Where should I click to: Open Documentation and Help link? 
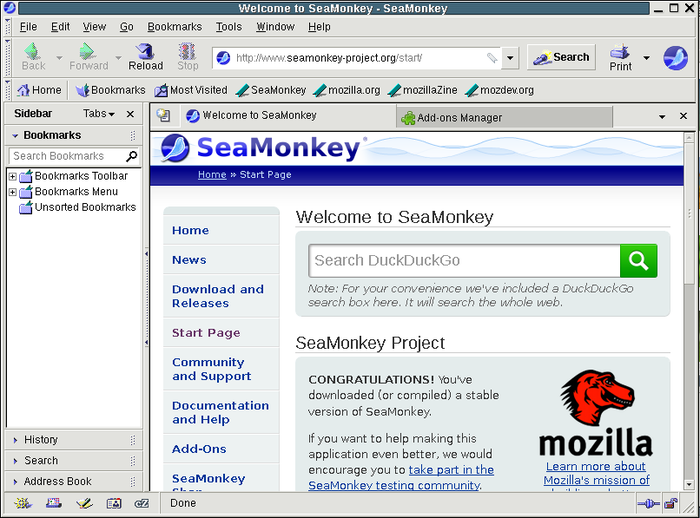221,413
